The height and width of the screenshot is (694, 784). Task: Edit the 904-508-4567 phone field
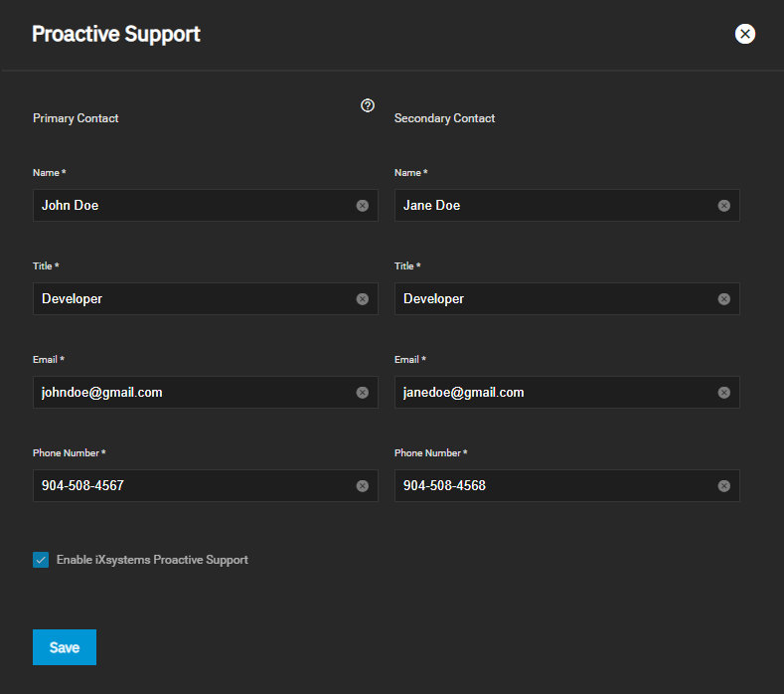(189, 486)
